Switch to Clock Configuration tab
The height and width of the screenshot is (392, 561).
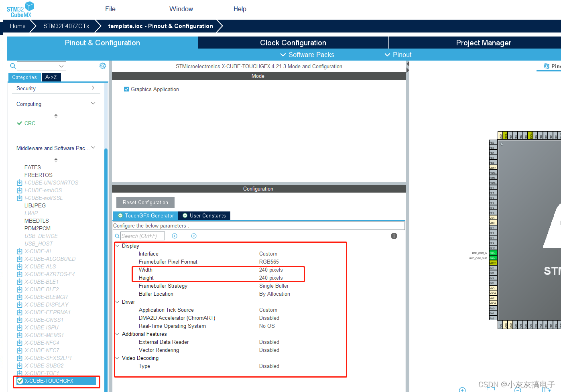[293, 43]
